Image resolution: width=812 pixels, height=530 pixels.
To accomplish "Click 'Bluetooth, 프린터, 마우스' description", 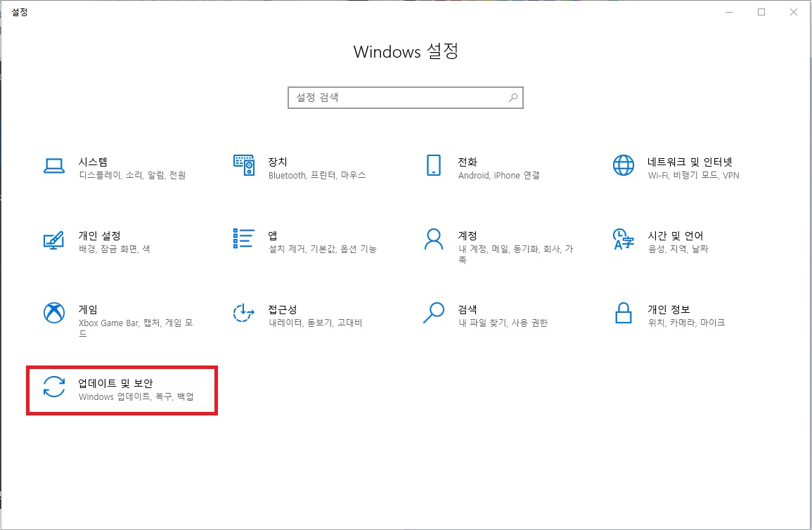I will pyautogui.click(x=317, y=176).
